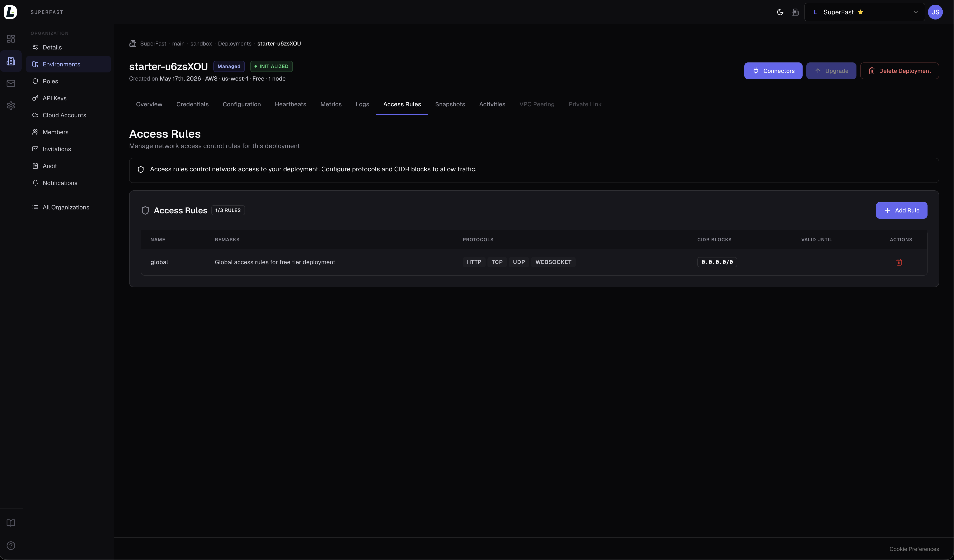Click the UDP protocol tag
Image resolution: width=954 pixels, height=560 pixels.
click(519, 262)
